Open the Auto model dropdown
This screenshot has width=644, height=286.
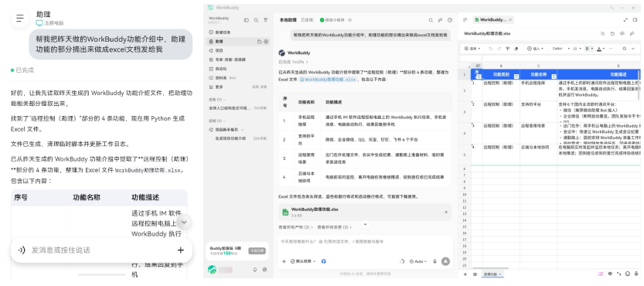coord(418,261)
